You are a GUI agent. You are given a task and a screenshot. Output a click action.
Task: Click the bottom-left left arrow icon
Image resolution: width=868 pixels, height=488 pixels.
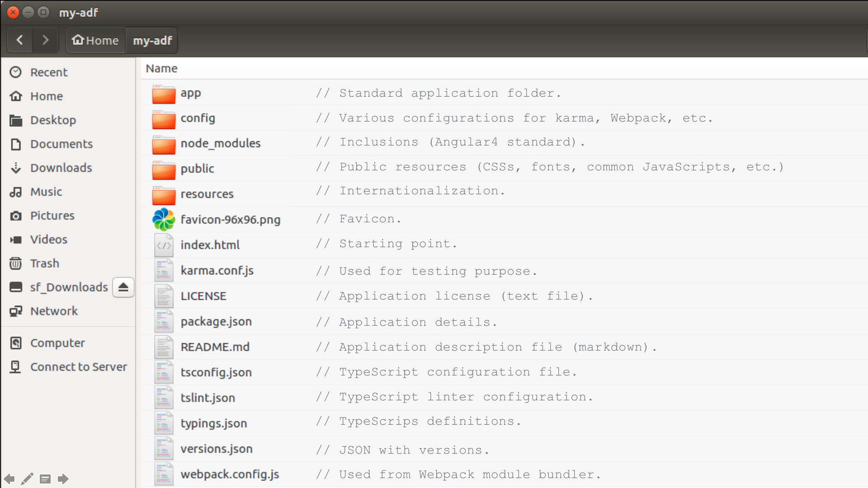coord(9,479)
